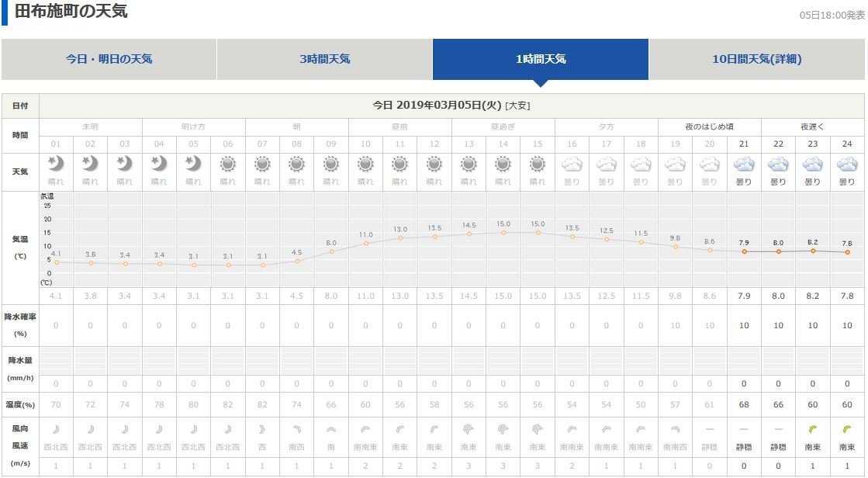
Task: Click the 昼過ぎ time period header
Action: coord(503,126)
